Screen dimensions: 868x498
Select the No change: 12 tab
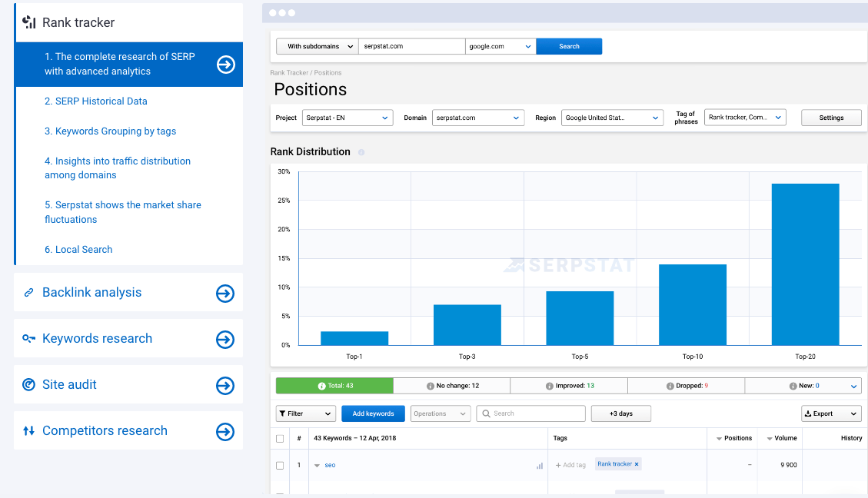coord(452,386)
